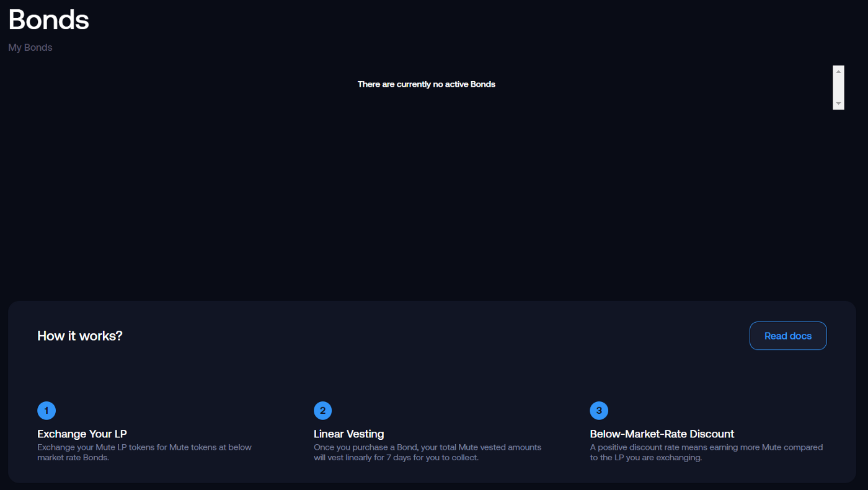868x490 pixels.
Task: Click the scrollbar down arrow
Action: coord(838,103)
